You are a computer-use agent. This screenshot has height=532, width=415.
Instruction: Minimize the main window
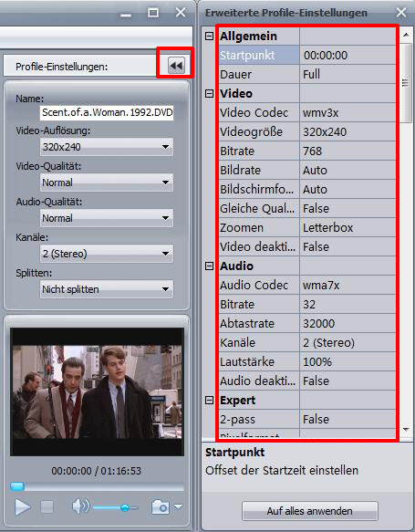tap(126, 15)
